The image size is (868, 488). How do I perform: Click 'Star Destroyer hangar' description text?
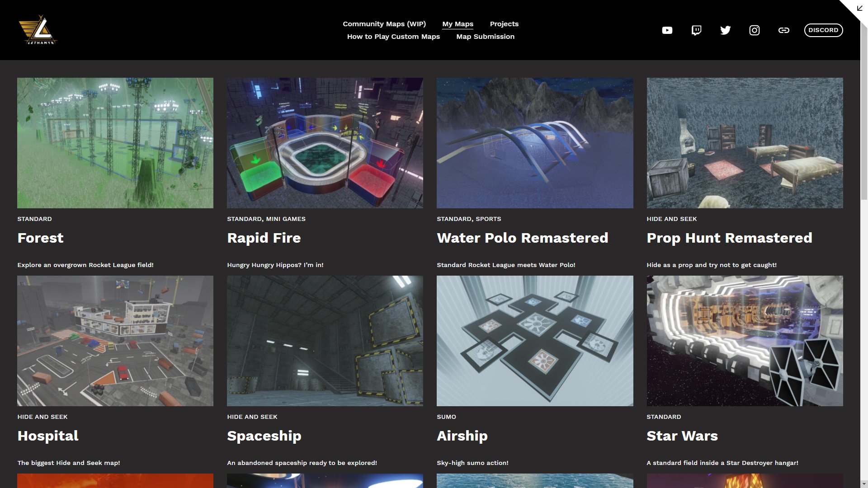(x=722, y=463)
